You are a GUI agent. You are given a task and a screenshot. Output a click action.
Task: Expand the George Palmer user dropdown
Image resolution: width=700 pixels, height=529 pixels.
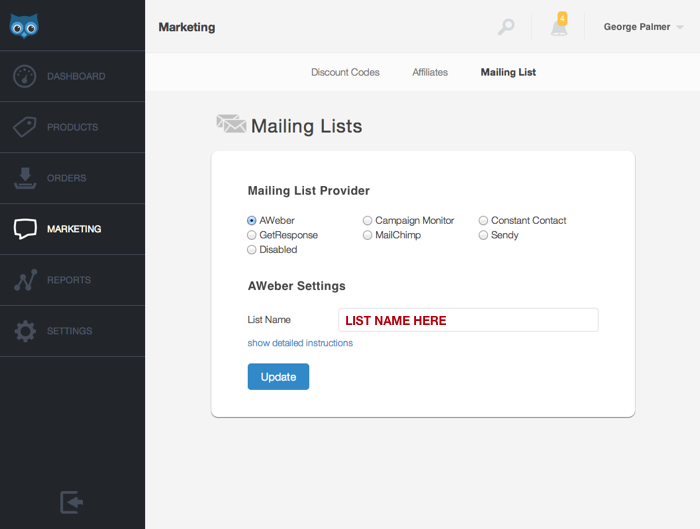tap(643, 27)
